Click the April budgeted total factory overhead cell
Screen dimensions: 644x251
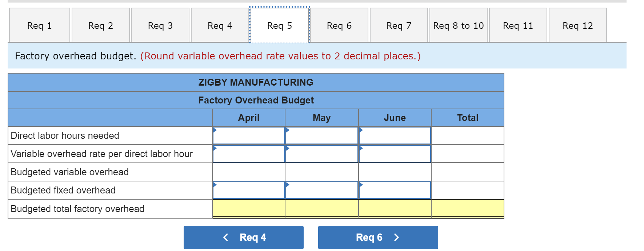[x=248, y=208]
